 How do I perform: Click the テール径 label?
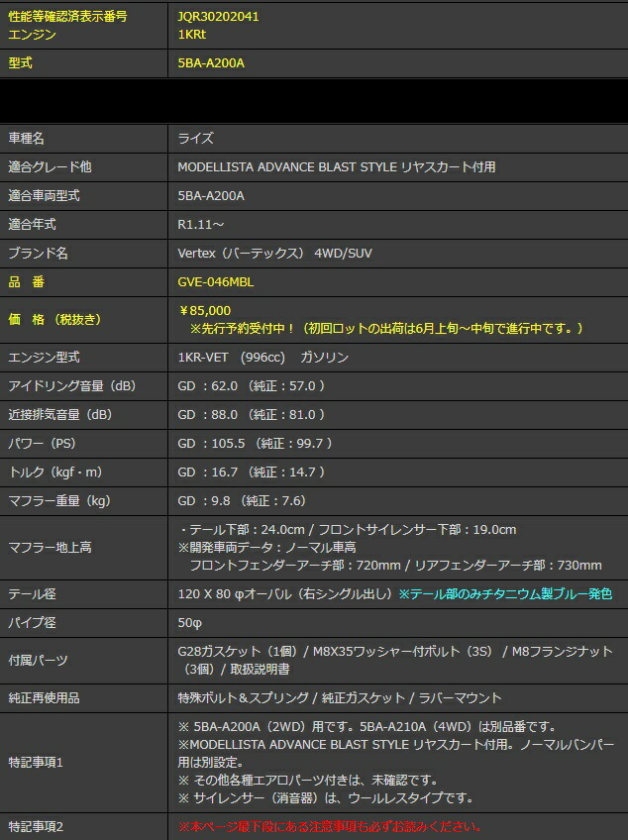click(32, 594)
